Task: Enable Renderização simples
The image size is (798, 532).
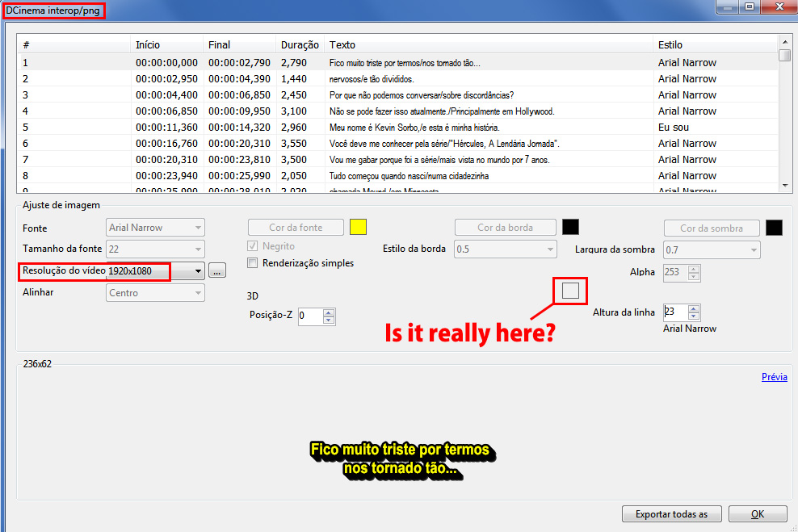Action: coord(253,262)
